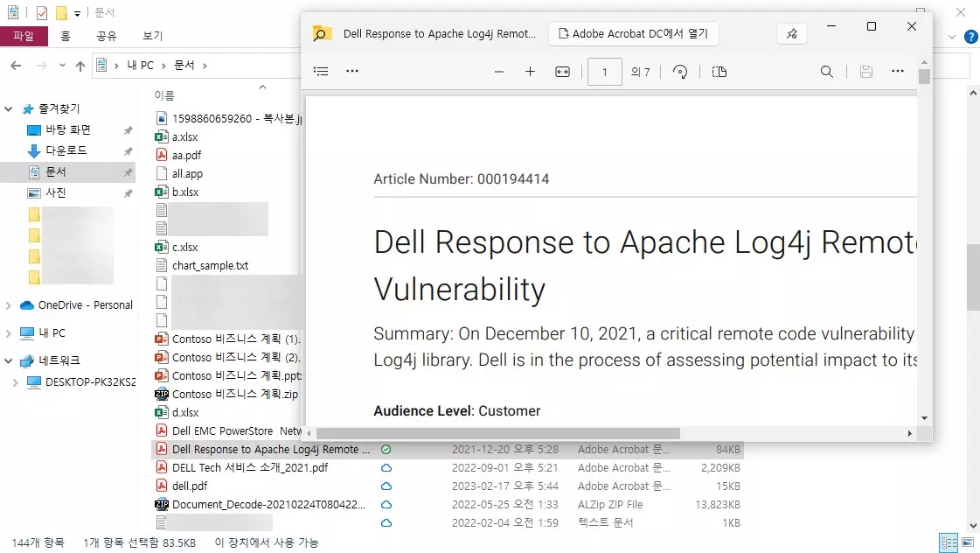Open recent locations dropdown arrow
This screenshot has height=553, width=980.
pos(62,65)
